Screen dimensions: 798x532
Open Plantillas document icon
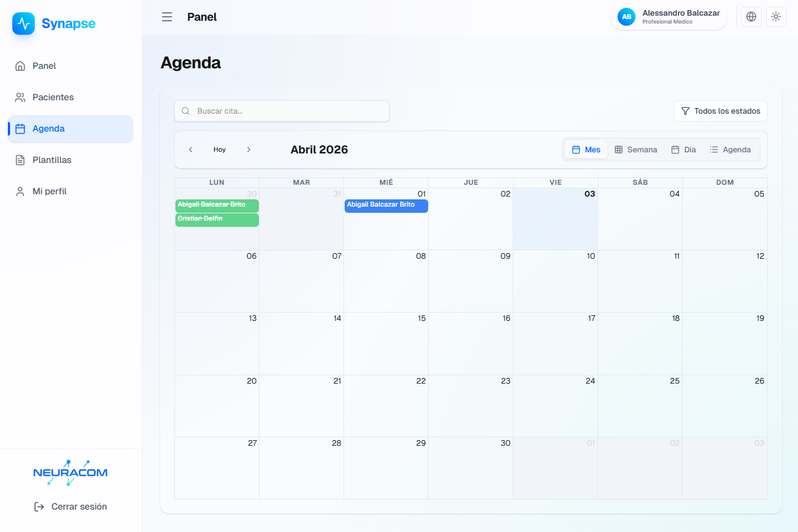point(20,160)
